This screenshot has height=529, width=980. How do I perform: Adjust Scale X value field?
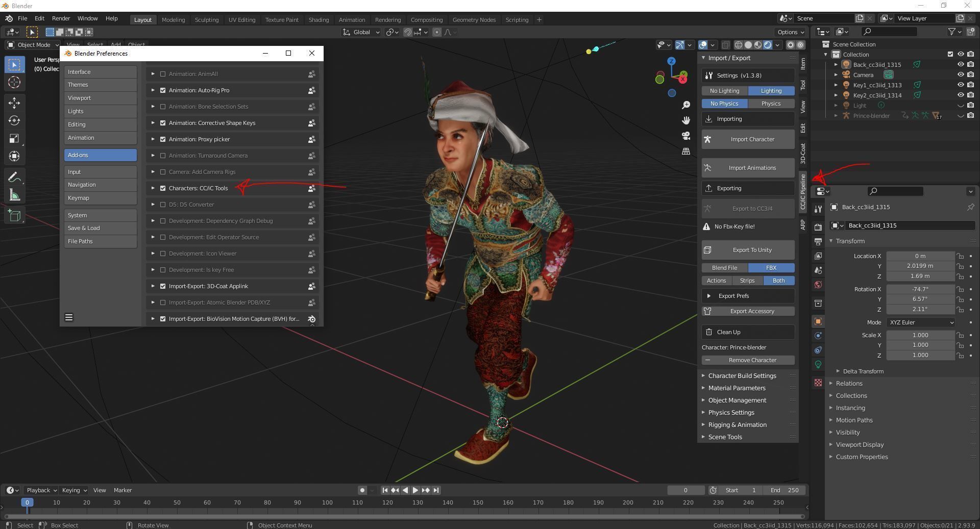[x=920, y=335]
